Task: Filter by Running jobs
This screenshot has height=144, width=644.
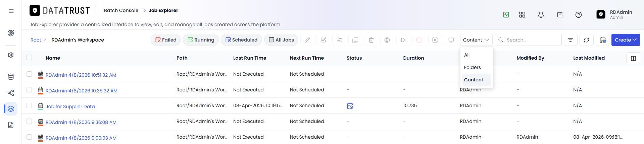Action: point(201,40)
